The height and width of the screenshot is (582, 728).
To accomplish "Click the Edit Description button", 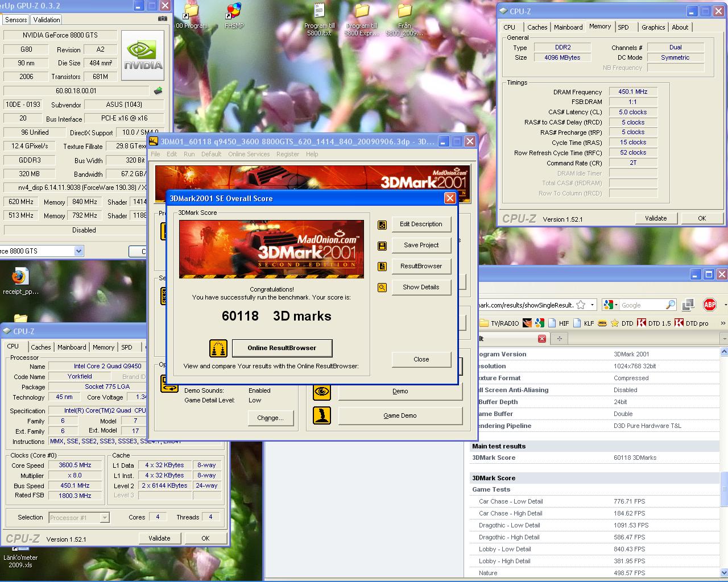I will coord(421,225).
